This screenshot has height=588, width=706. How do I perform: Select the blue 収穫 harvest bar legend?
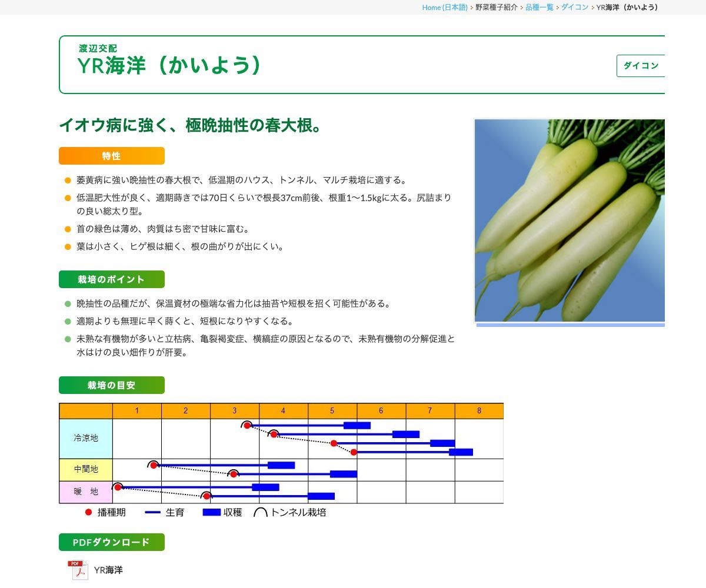click(x=210, y=513)
